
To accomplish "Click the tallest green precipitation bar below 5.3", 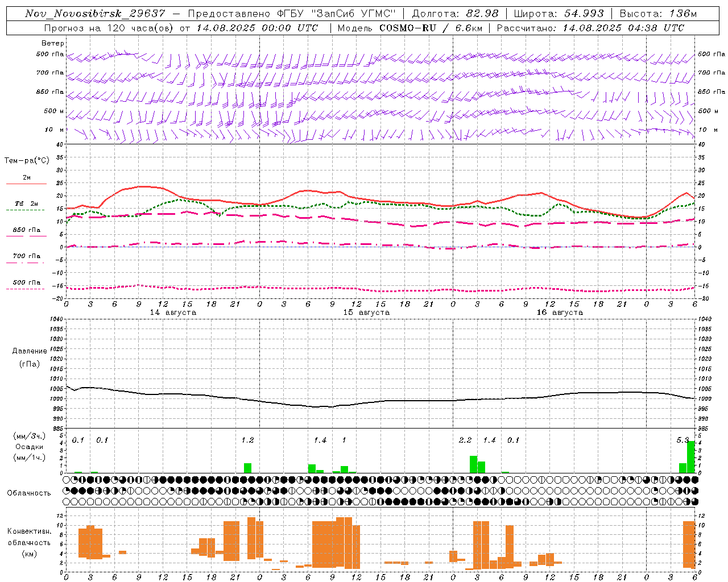I will [x=691, y=456].
